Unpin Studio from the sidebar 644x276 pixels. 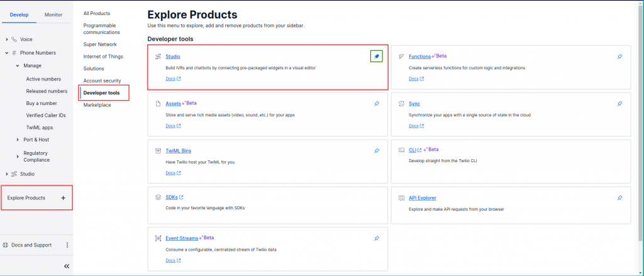pyautogui.click(x=377, y=57)
